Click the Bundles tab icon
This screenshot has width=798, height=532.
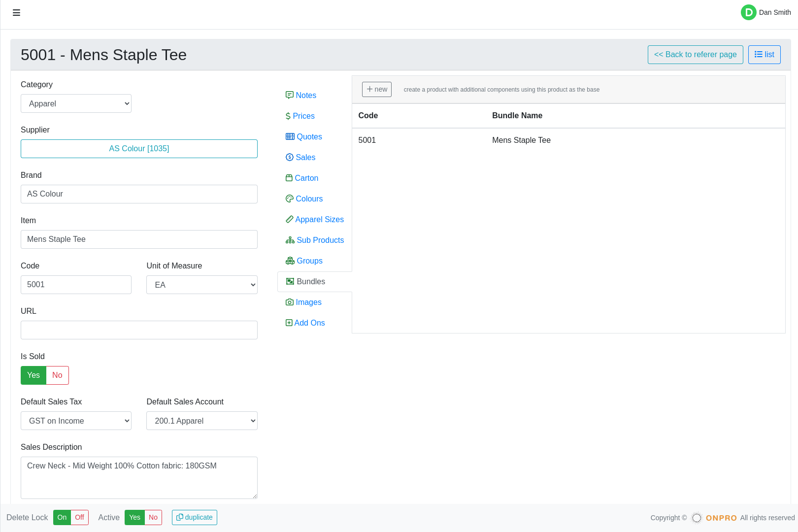[290, 281]
